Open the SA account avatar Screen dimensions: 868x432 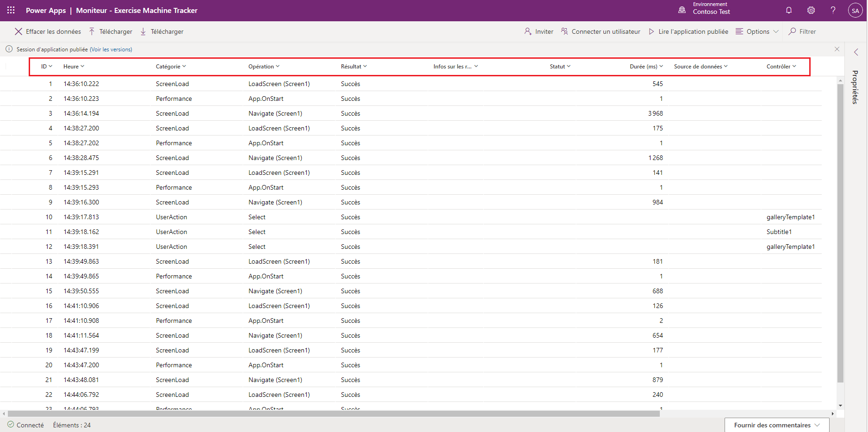[x=855, y=11]
